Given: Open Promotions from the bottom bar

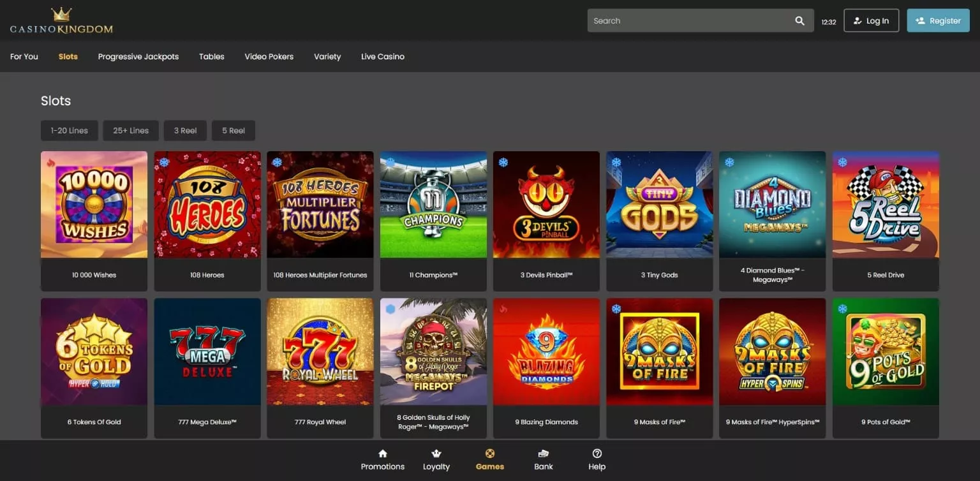Looking at the screenshot, I should click(383, 454).
